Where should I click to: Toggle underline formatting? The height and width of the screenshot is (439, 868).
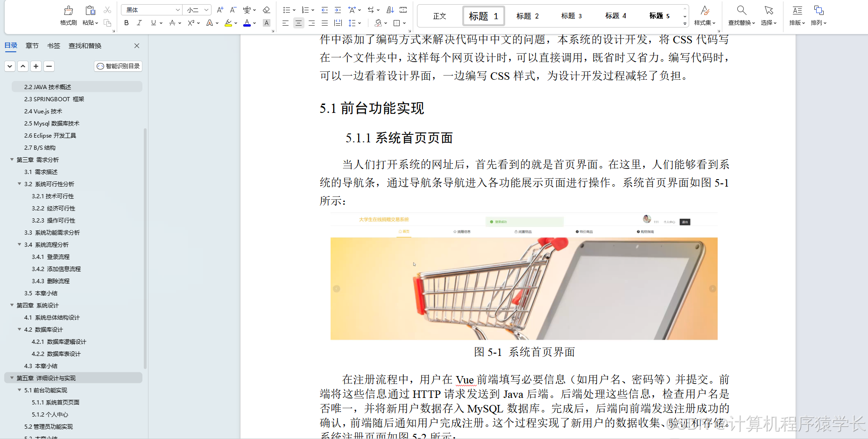154,23
